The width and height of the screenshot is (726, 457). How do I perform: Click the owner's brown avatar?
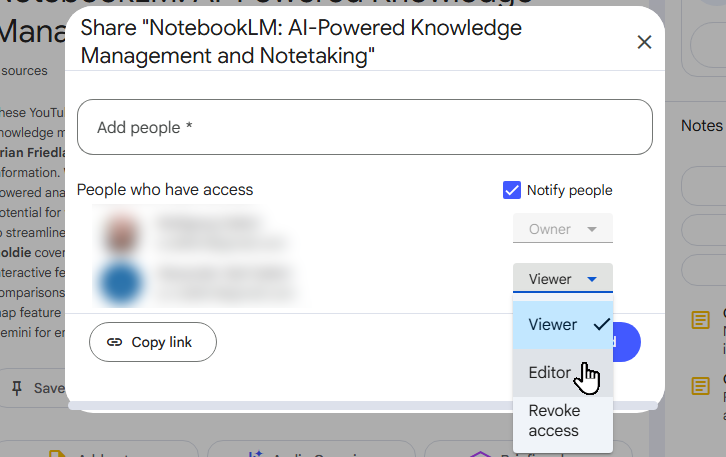coord(121,234)
